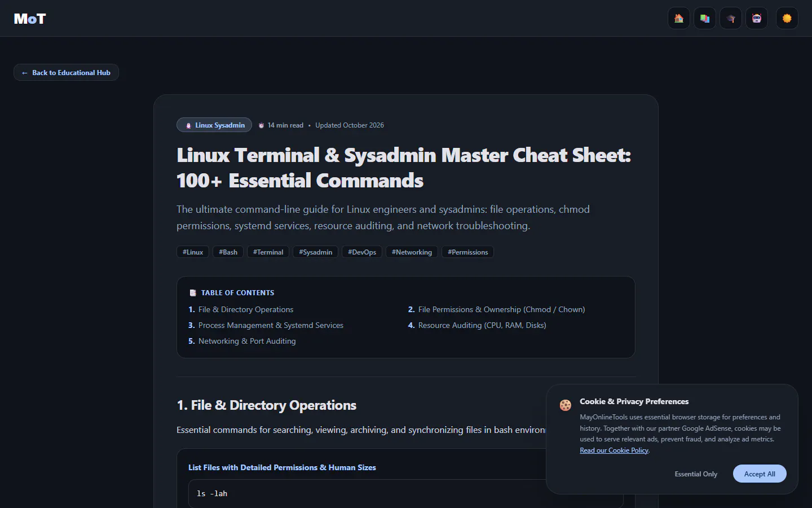
Task: Click the Linux Terminal Master Cheat Sheet title
Action: click(404, 168)
